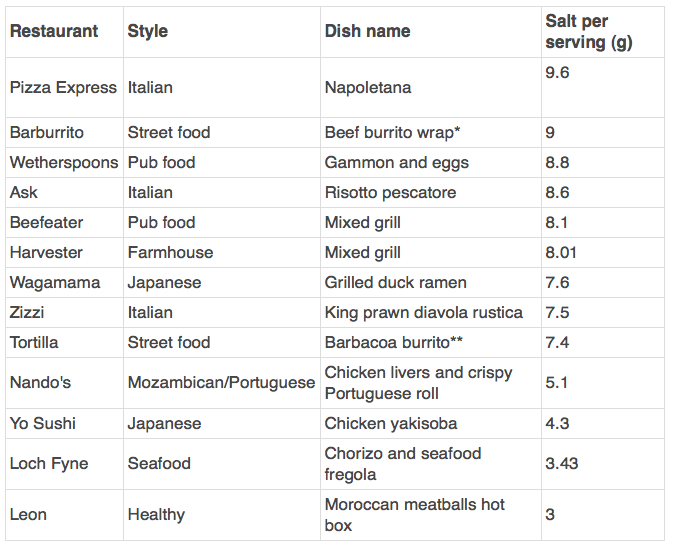This screenshot has width=673, height=548.
Task: Click the Barburrito restaurant cell
Action: (64, 133)
